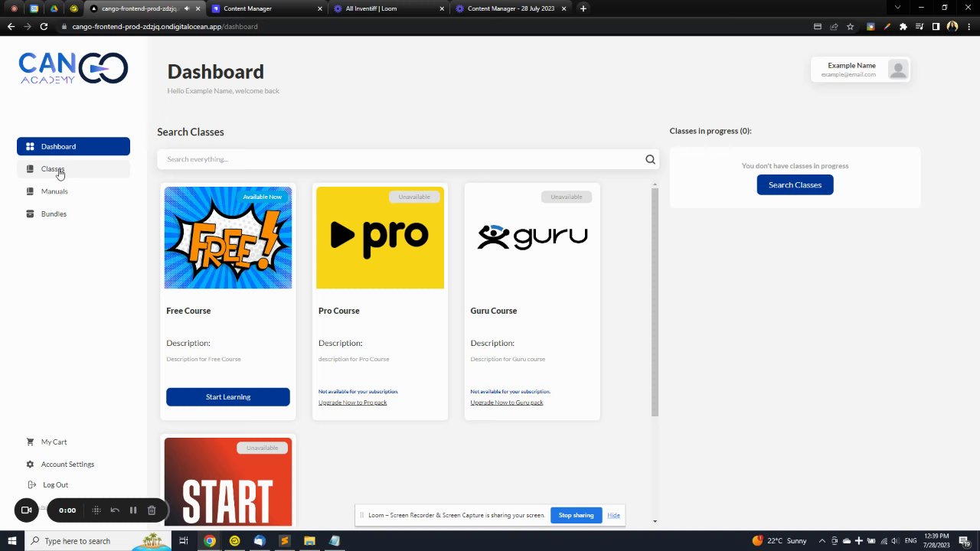This screenshot has width=980, height=551.
Task: Open the browser side panel icon
Action: pos(936,26)
